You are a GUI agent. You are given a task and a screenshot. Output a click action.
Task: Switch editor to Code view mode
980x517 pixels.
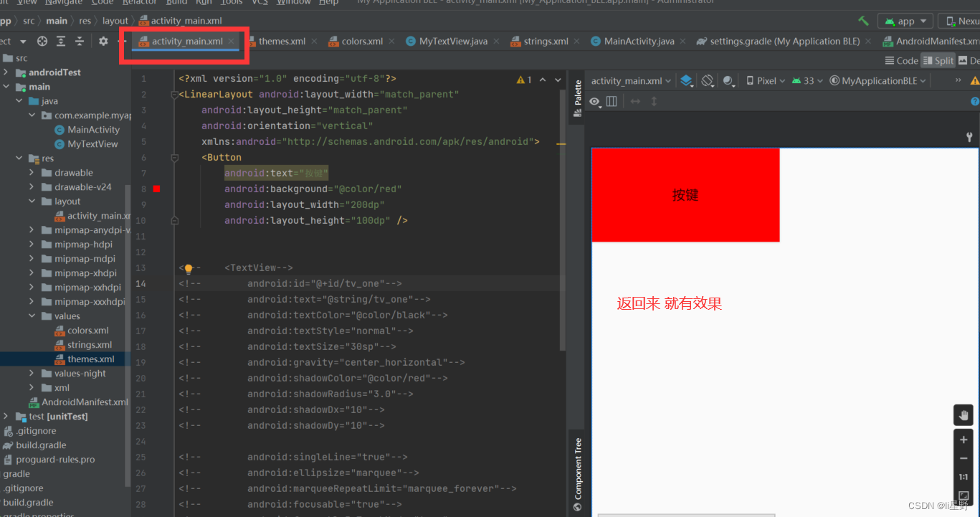[x=902, y=61]
